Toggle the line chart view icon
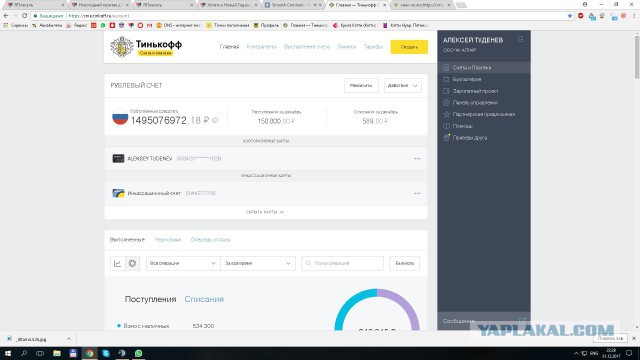 click(118, 263)
